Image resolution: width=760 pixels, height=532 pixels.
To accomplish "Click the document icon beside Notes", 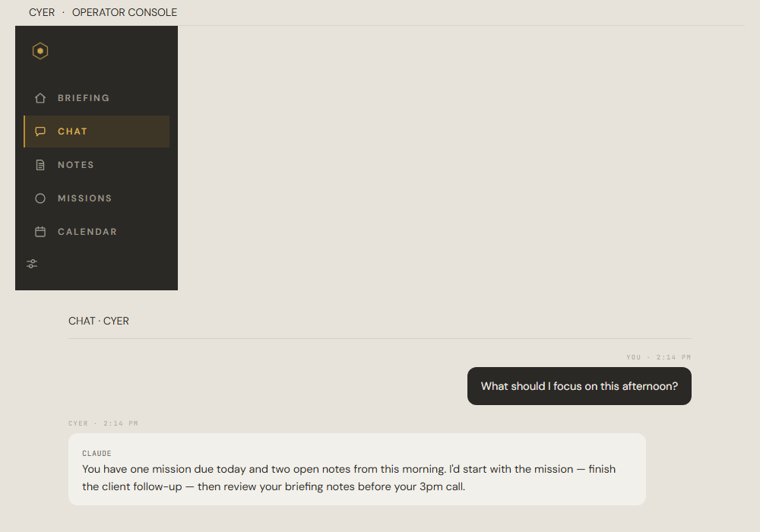I will [x=40, y=165].
